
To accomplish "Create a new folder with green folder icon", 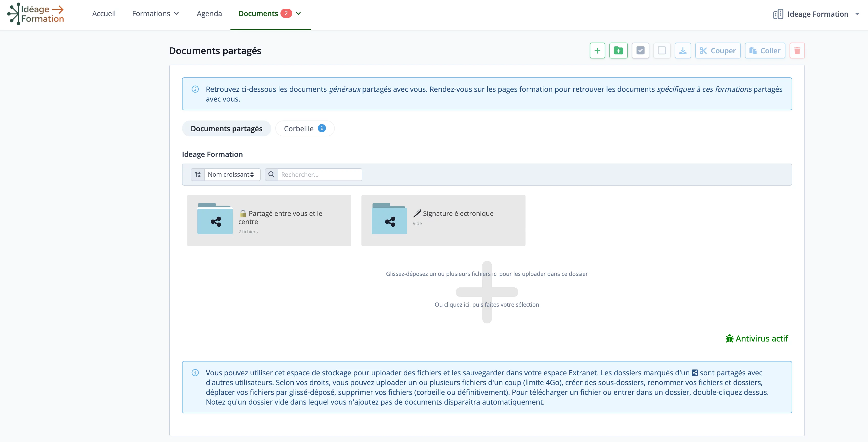I will click(618, 51).
